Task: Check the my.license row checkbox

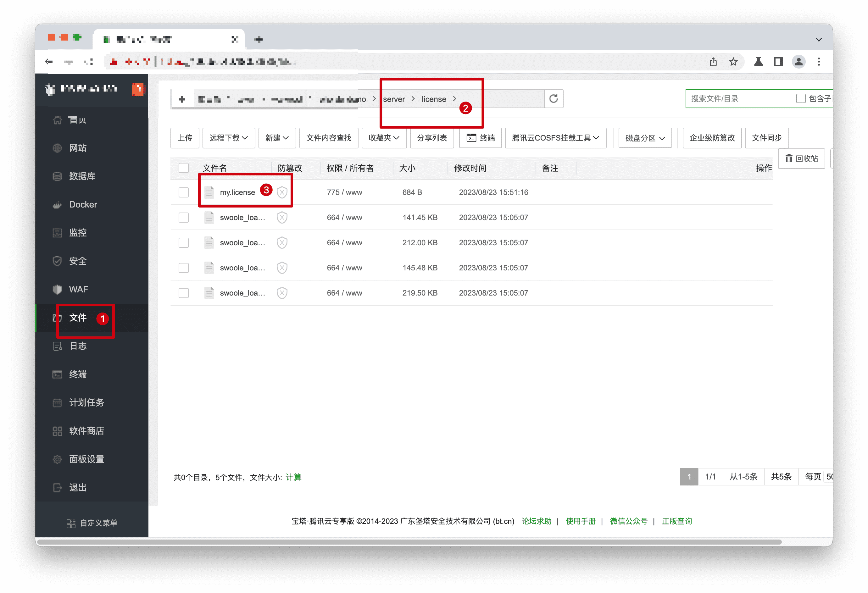Action: 183,192
